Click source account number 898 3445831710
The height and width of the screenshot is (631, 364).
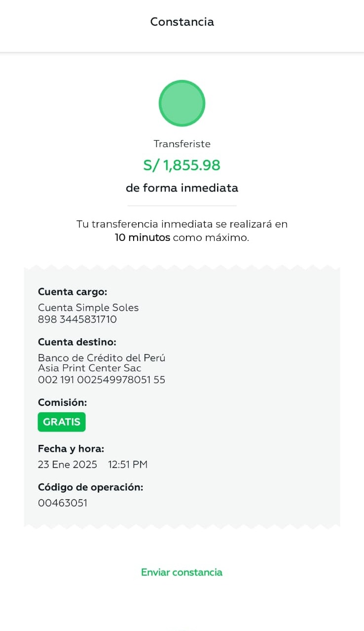point(77,319)
